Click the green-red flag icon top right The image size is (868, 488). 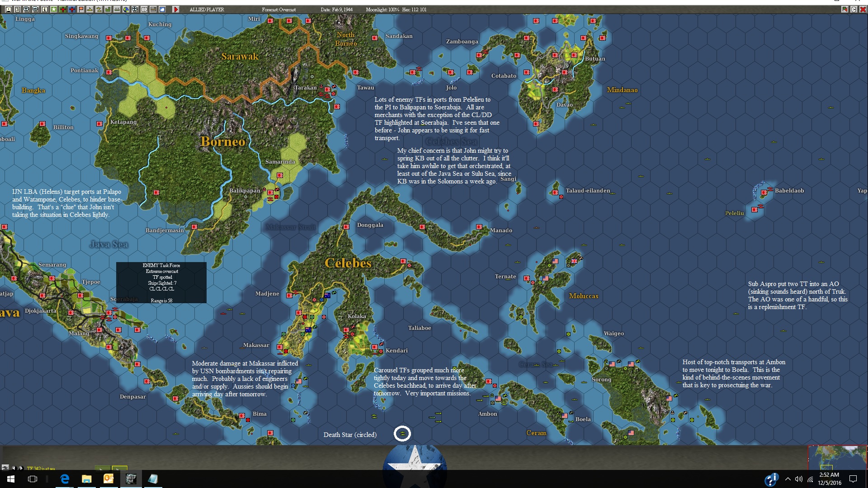coord(844,9)
